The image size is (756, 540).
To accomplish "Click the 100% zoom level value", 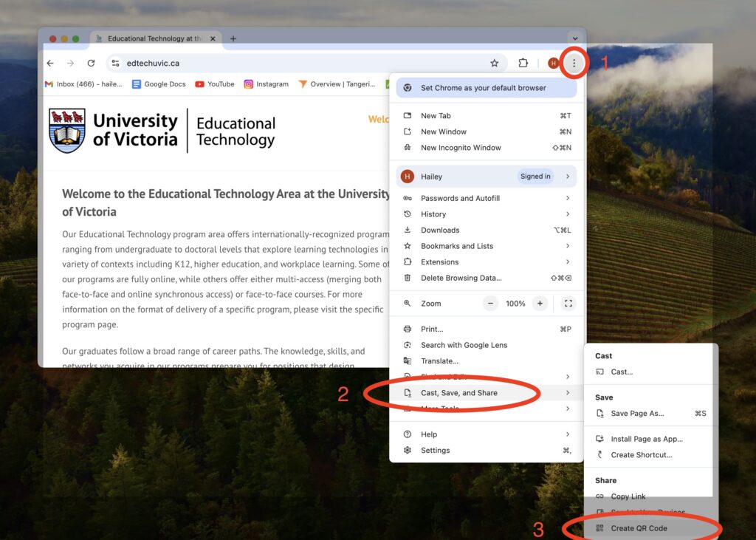I will tap(515, 304).
